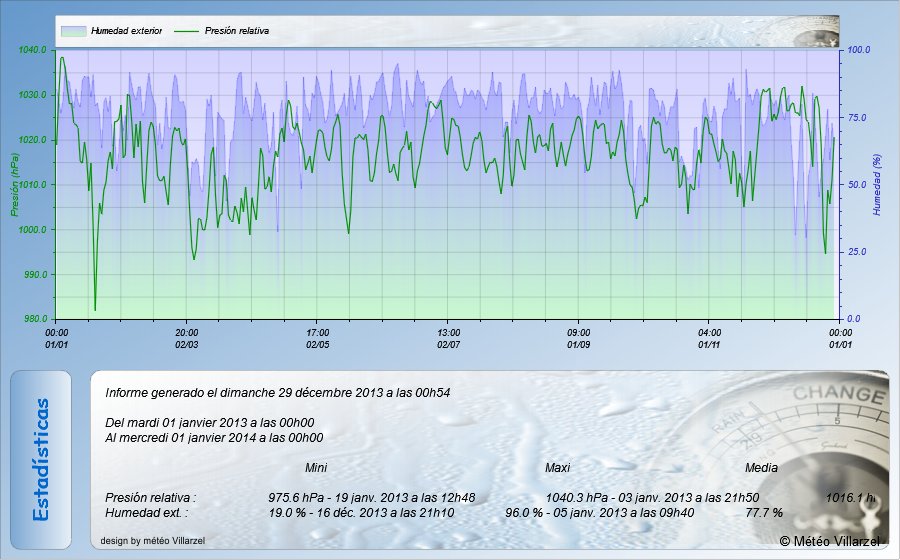
Task: Select the Presión relativa legend label
Action: click(237, 32)
